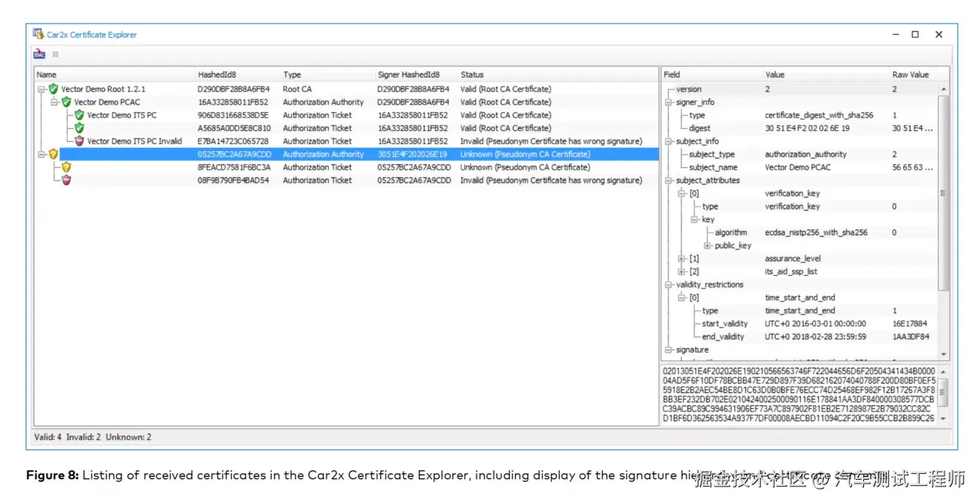Click the red shield icon in row 08F9B790FB4BAD54
980x504 pixels.
pos(66,180)
